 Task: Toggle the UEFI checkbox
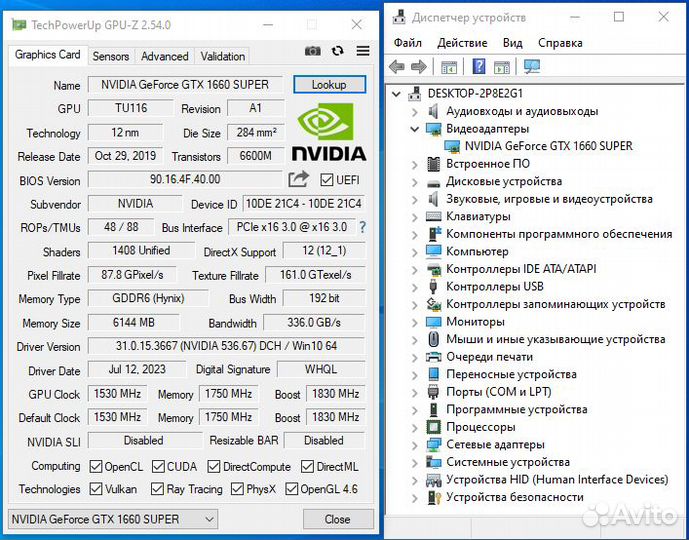click(326, 179)
